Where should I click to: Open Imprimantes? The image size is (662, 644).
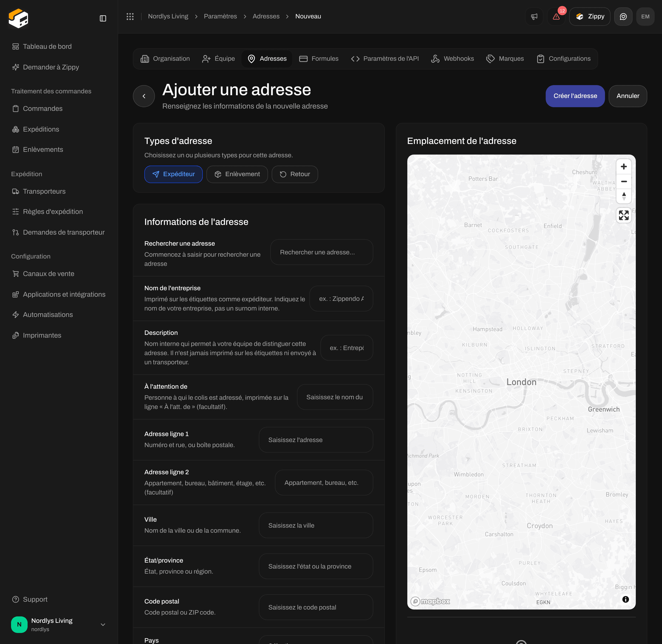click(59, 335)
